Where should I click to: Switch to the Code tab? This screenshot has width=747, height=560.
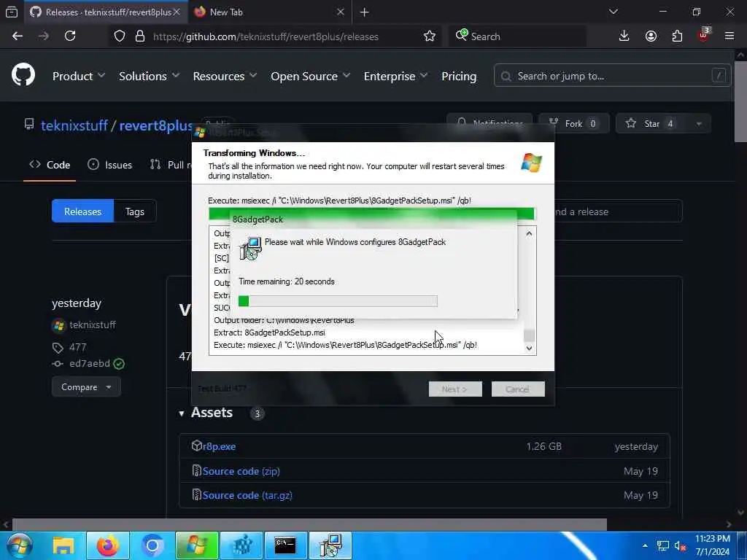(x=50, y=165)
